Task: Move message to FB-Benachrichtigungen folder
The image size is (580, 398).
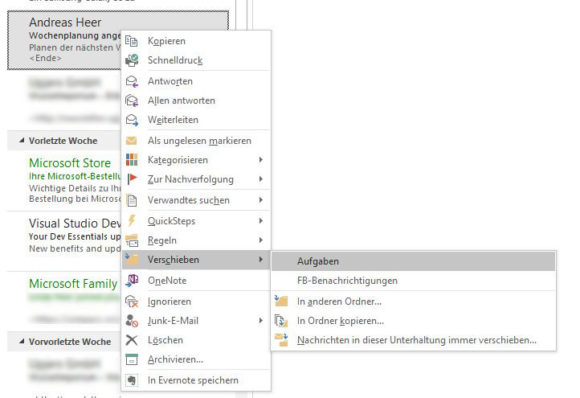Action: click(414, 280)
